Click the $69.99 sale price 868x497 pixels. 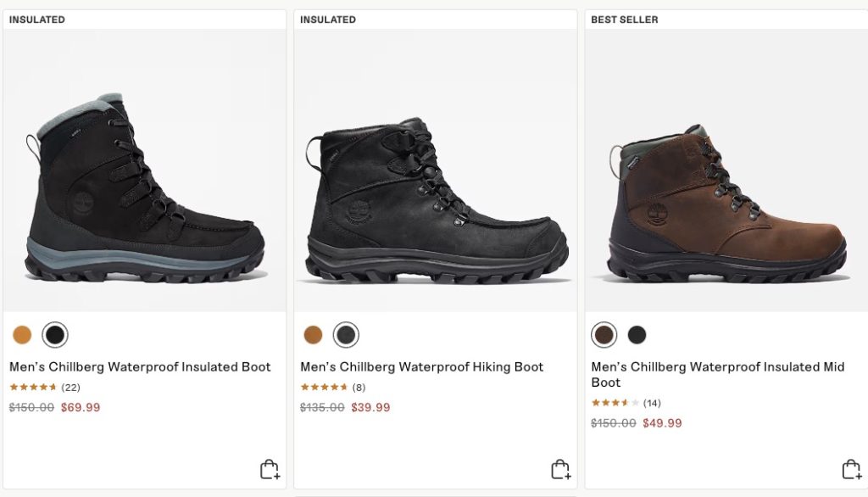[x=81, y=407]
